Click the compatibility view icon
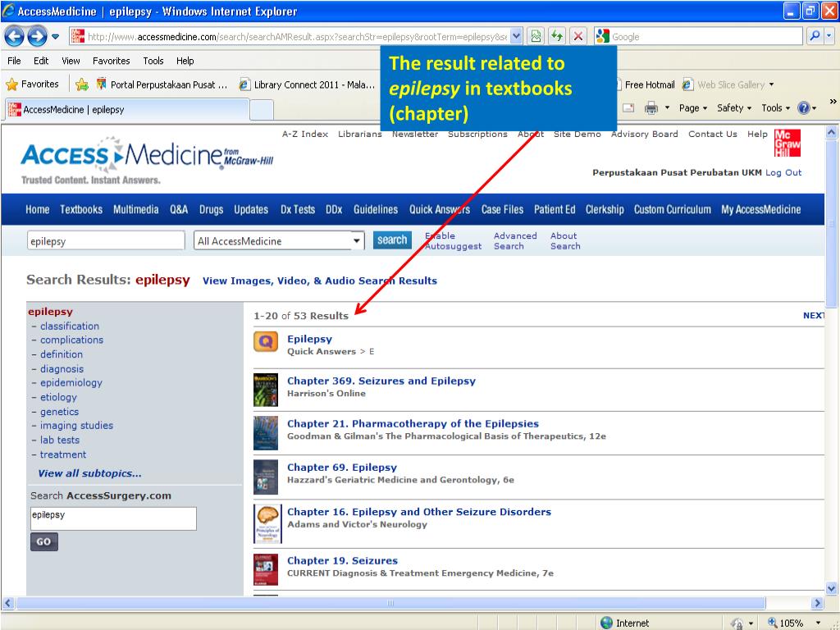 click(x=535, y=36)
